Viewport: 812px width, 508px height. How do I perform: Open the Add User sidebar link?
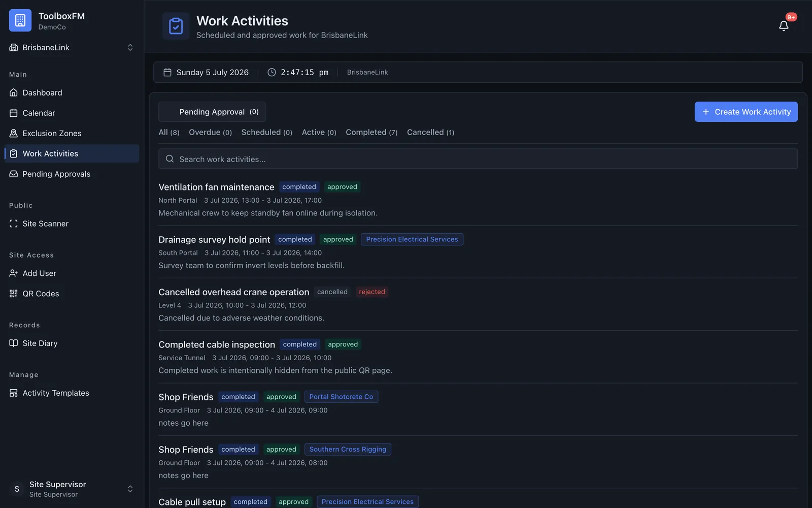click(x=72, y=273)
